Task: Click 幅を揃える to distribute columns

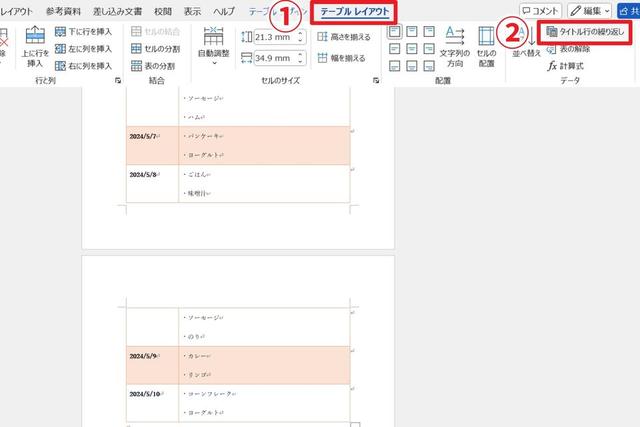Action: 341,58
